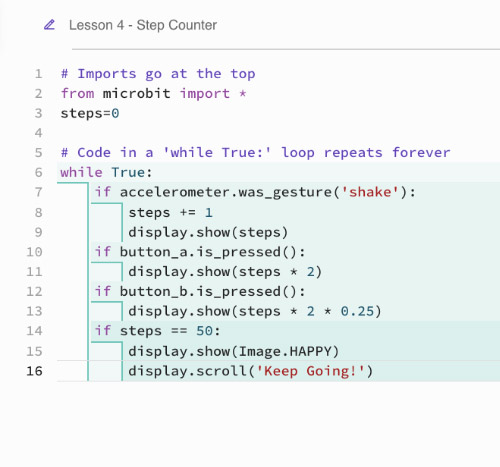Click the pencil edit icon beside project title
Screen dimensions: 500x467
(49, 25)
